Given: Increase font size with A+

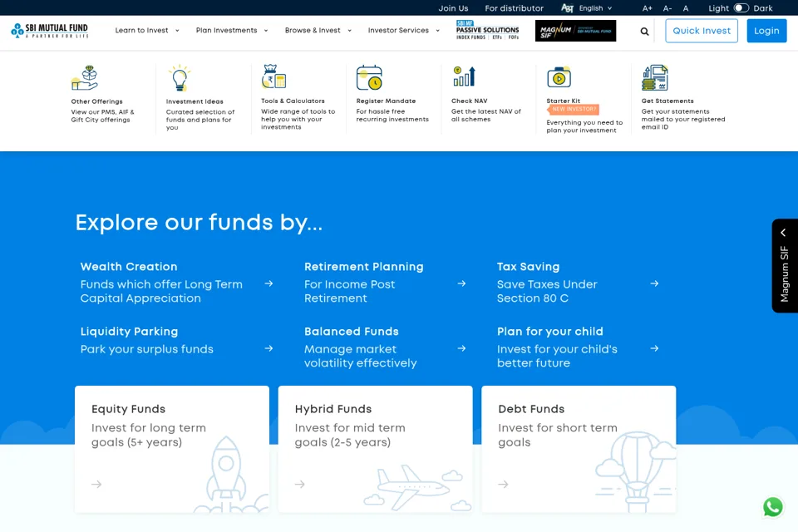Looking at the screenshot, I should coord(647,8).
